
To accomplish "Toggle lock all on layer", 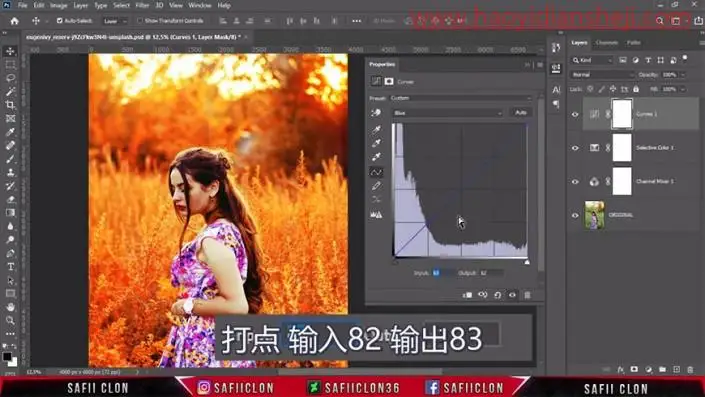I will pos(636,89).
